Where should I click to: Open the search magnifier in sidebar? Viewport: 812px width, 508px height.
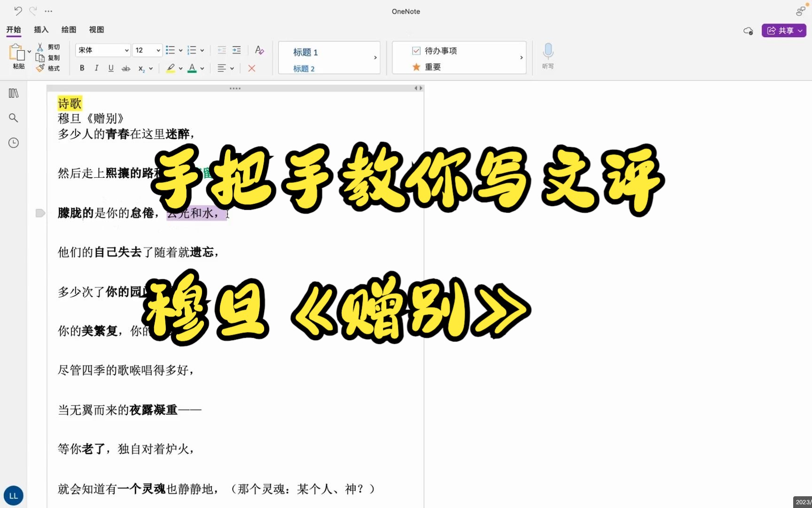[x=14, y=118]
